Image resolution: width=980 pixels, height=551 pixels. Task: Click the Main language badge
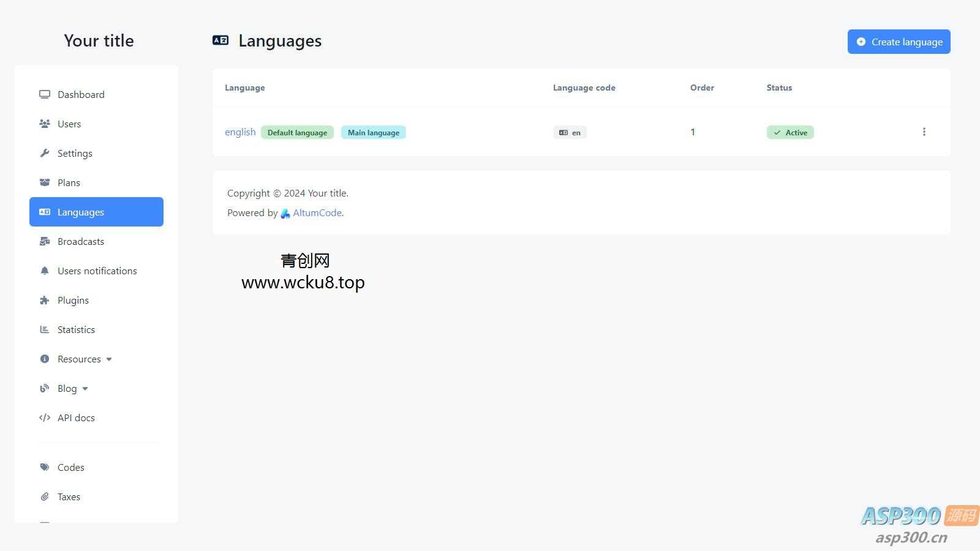click(x=373, y=132)
